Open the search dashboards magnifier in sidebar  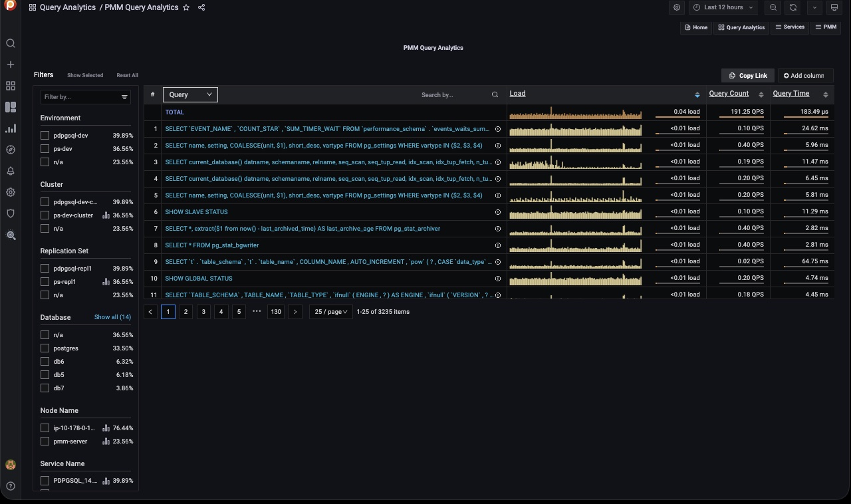click(x=11, y=43)
